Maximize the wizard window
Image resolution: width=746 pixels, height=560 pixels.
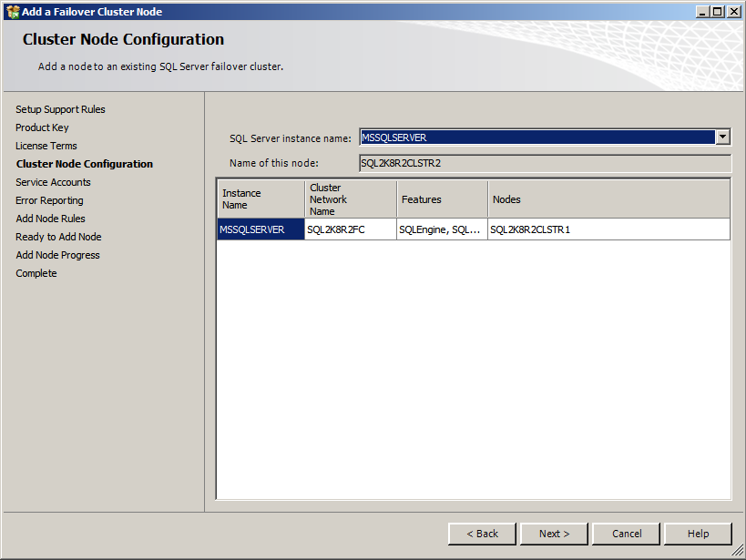point(718,12)
